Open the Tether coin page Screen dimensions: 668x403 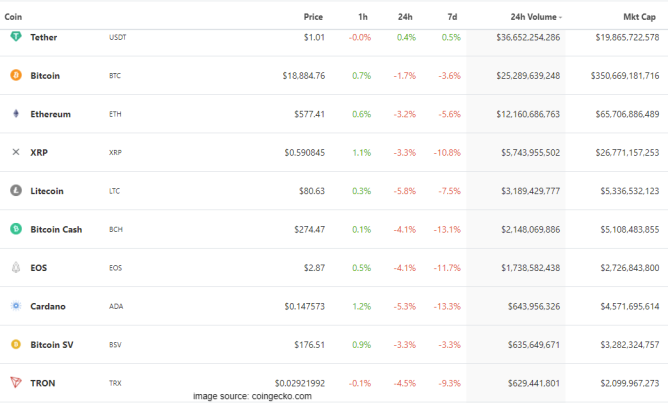click(43, 37)
